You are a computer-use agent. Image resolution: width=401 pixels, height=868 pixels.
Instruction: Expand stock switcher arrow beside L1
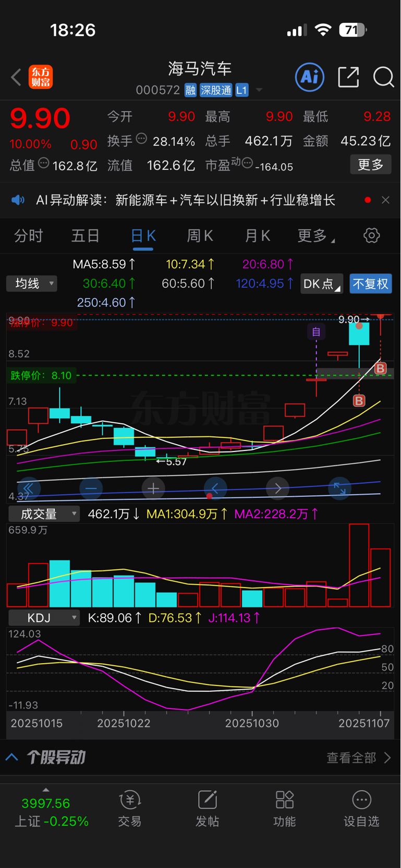tap(259, 90)
